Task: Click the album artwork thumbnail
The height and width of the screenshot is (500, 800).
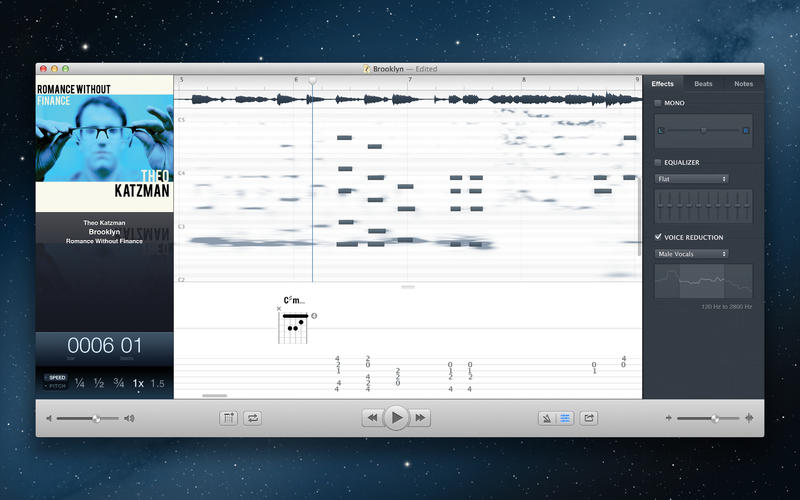Action: click(x=105, y=144)
